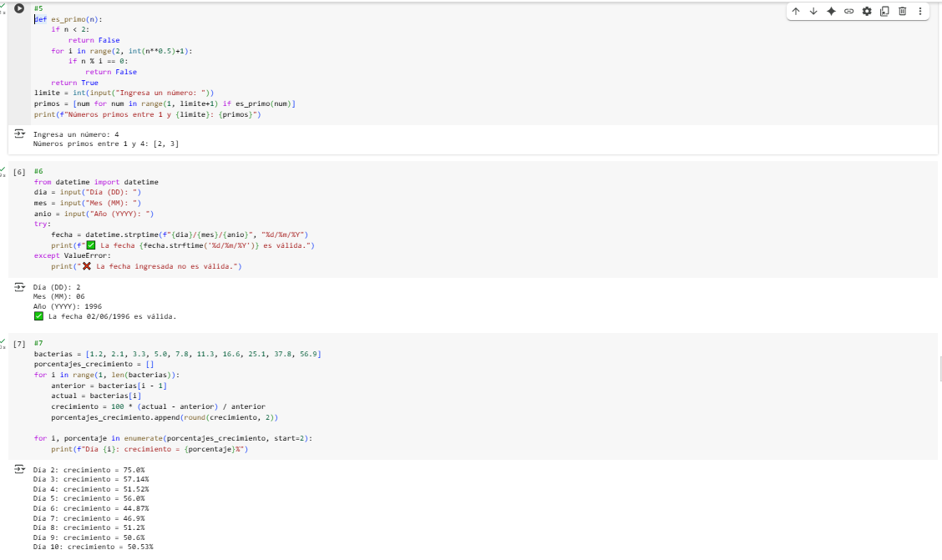942x560 pixels.
Task: Click the 'fecha = datetime.strptime' code line
Action: coord(180,235)
